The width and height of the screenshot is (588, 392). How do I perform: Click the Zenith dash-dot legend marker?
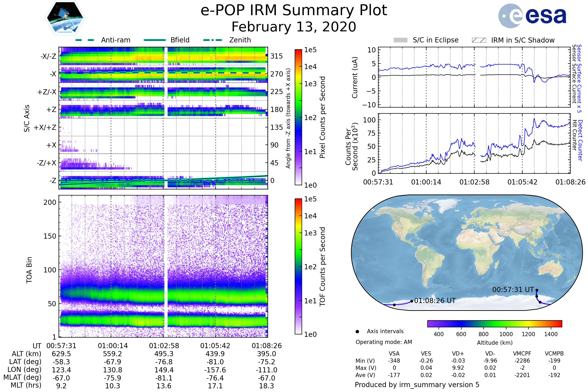[x=213, y=40]
